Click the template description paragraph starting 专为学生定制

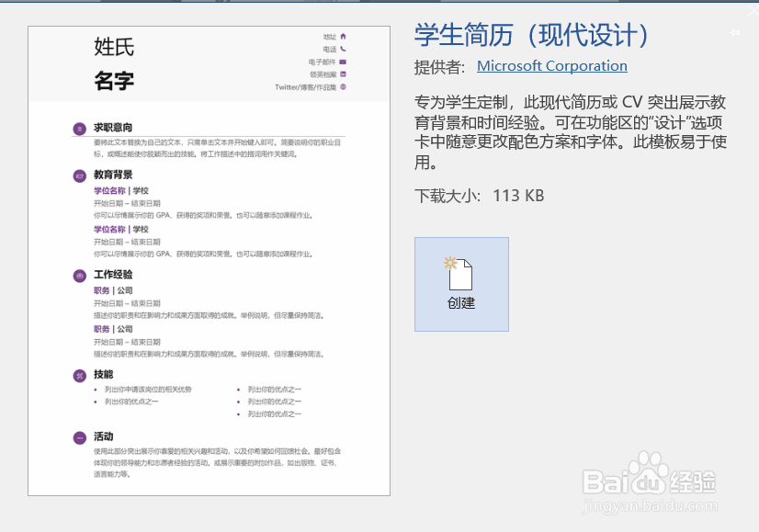(571, 132)
